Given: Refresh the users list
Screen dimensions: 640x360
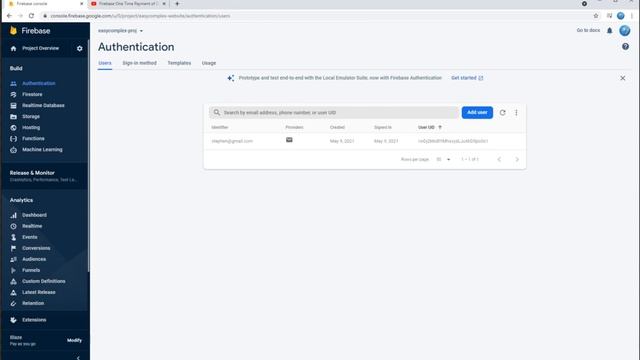Looking at the screenshot, I should 502,113.
